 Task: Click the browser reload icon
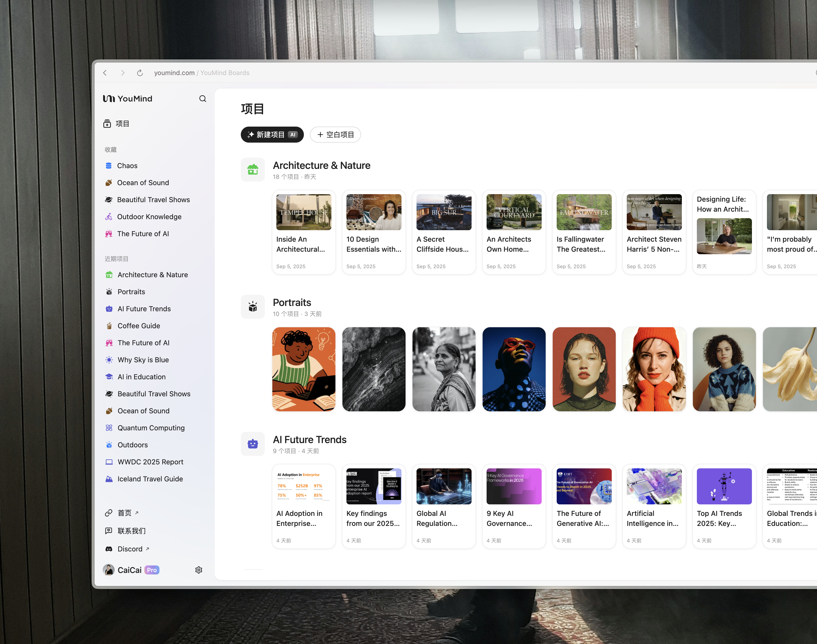[140, 73]
